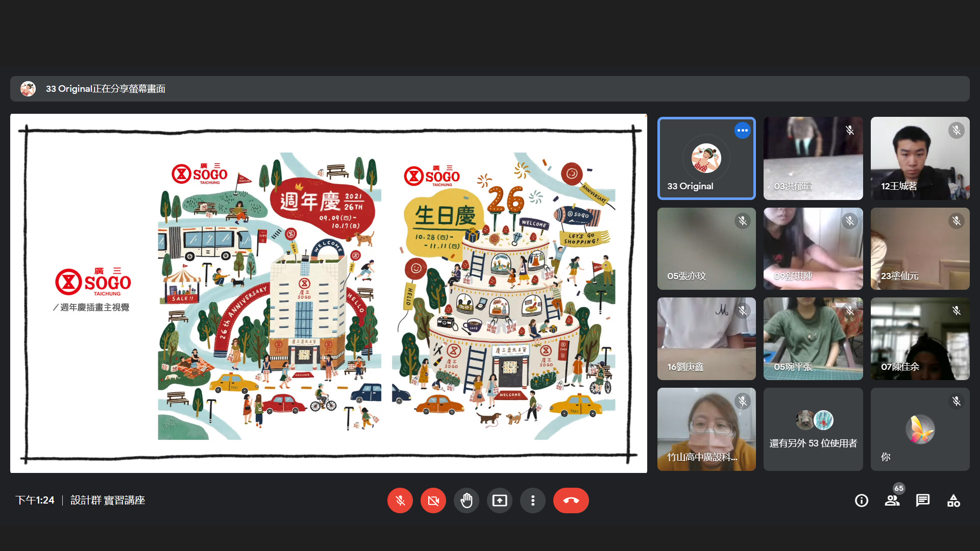Click 33 Original presenter avatar in banner
Image resolution: width=980 pixels, height=551 pixels.
coord(28,89)
